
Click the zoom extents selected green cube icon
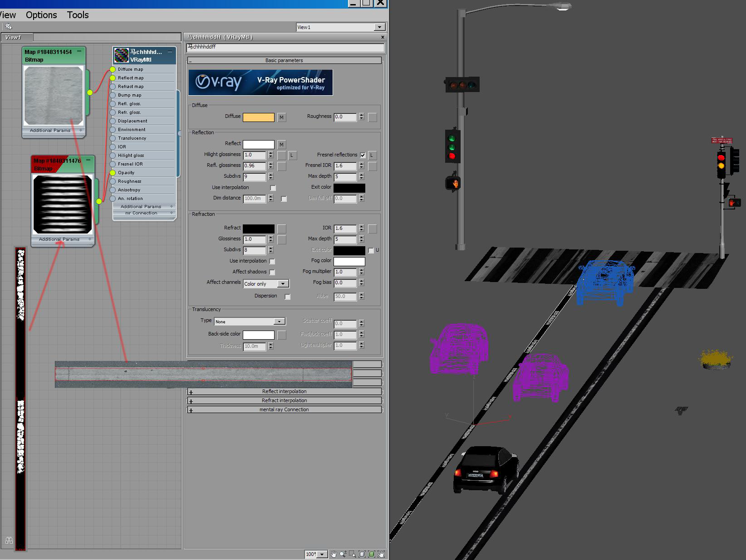click(372, 554)
